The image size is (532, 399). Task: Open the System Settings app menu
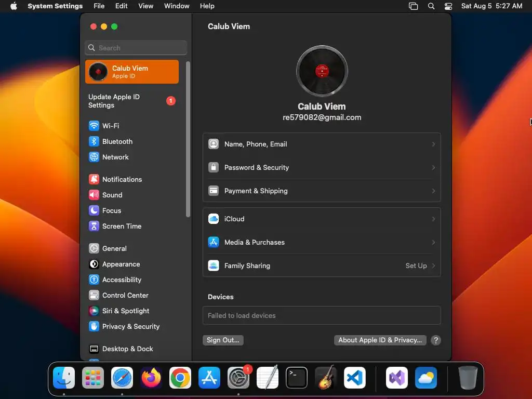[x=55, y=6]
